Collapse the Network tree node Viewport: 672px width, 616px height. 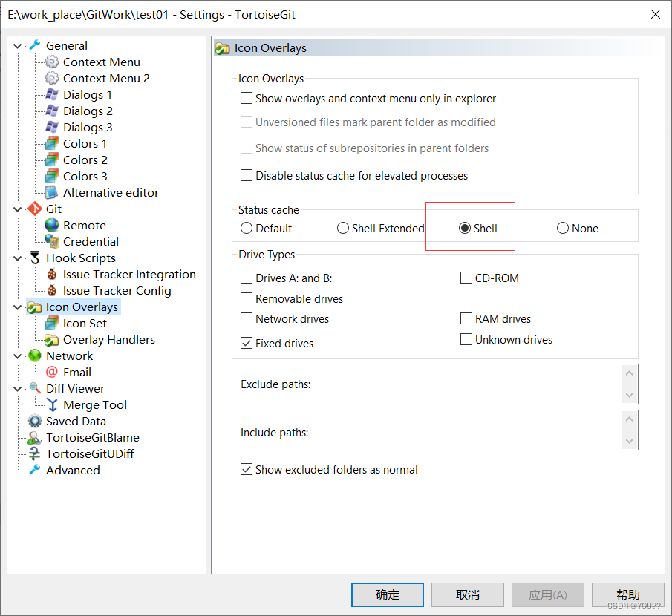pyautogui.click(x=18, y=356)
